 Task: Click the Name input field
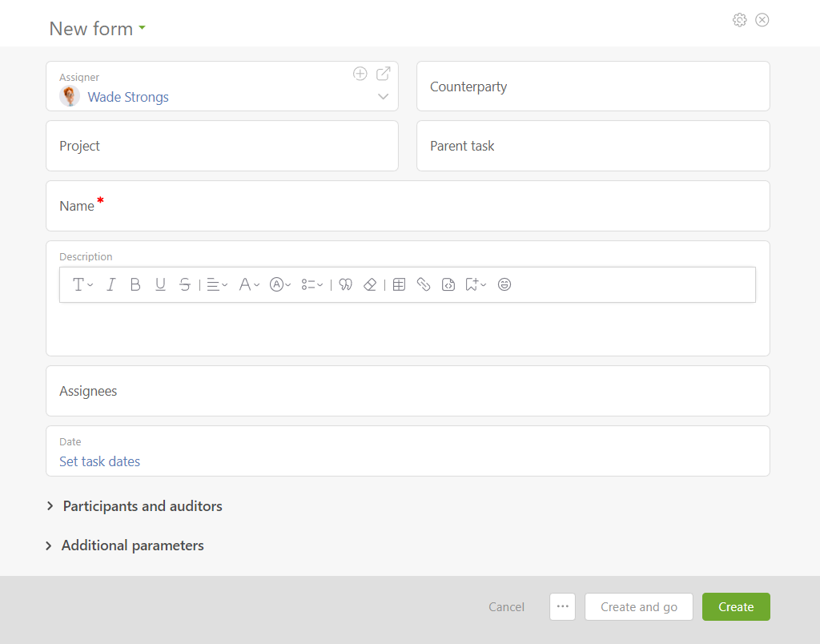[408, 206]
